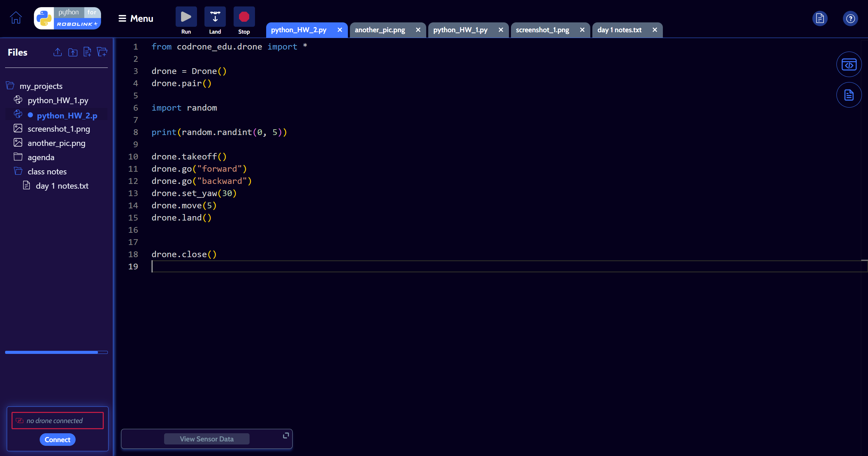This screenshot has width=868, height=456.
Task: Create a new file using the new-file icon
Action: [87, 52]
